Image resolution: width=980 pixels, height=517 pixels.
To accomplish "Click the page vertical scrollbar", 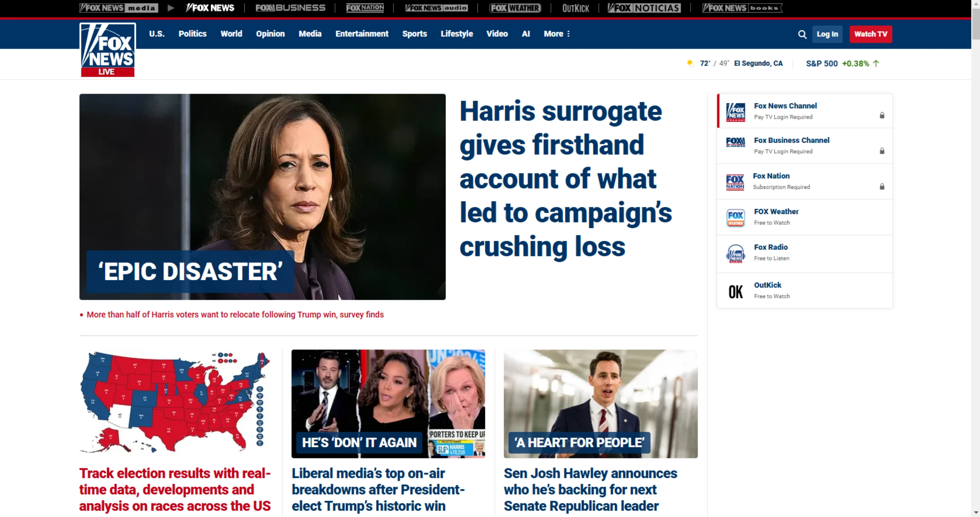I will click(x=976, y=259).
